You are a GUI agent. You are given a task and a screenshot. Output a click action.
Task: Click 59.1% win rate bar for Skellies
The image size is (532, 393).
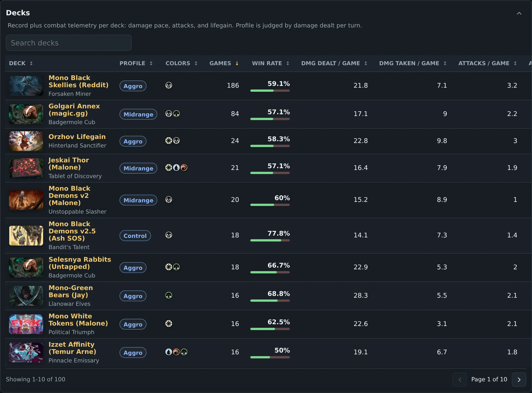pos(270,91)
